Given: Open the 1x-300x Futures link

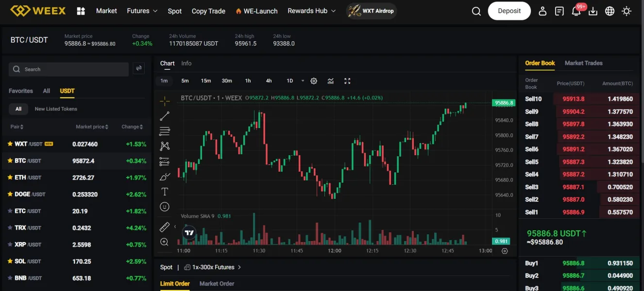Looking at the screenshot, I should (x=213, y=267).
